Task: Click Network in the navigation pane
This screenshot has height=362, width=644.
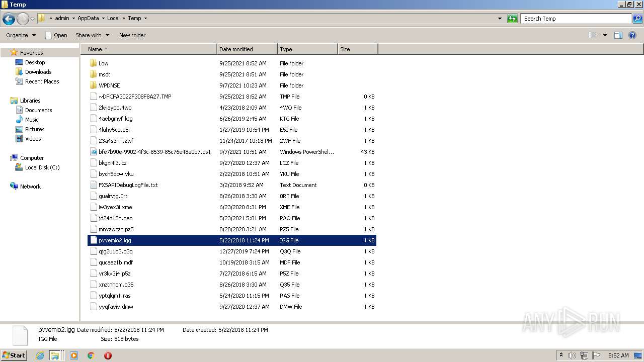Action: click(30, 187)
